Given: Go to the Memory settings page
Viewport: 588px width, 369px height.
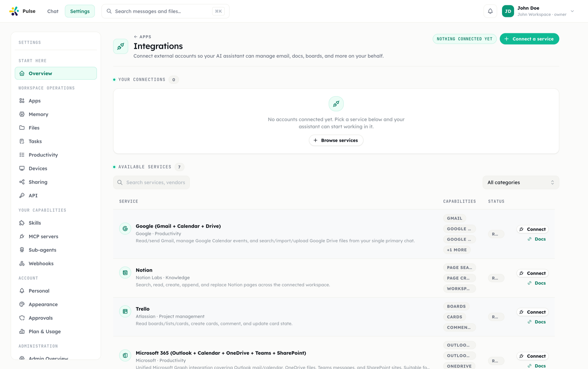Looking at the screenshot, I should click(56, 114).
